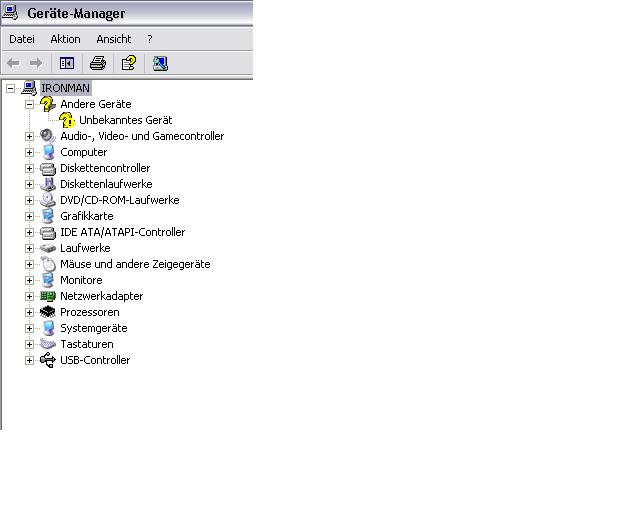
Task: Select the Mäuse und andere Zeigegeräte item
Action: point(135,264)
